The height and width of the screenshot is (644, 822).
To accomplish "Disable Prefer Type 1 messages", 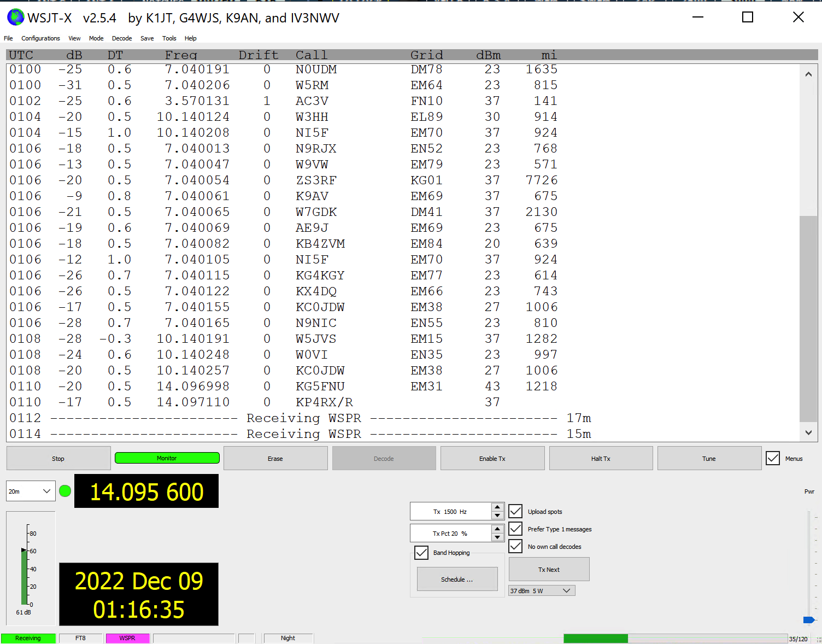I will (x=515, y=529).
